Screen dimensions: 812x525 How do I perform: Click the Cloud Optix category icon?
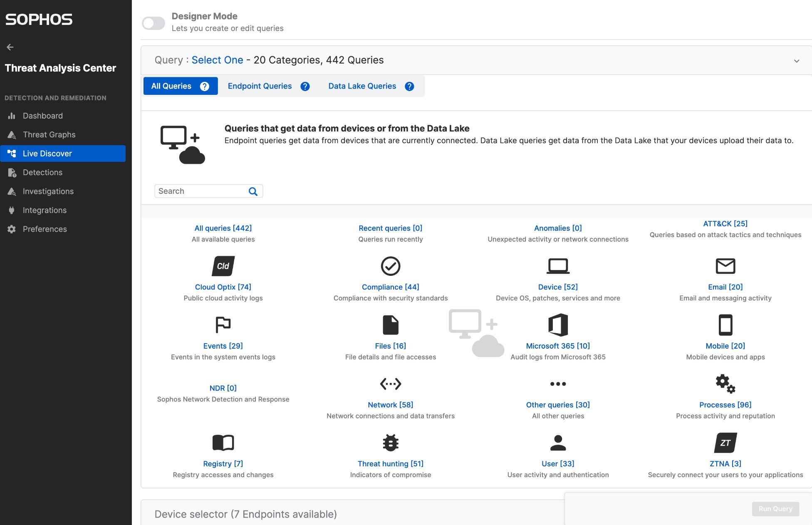(223, 266)
